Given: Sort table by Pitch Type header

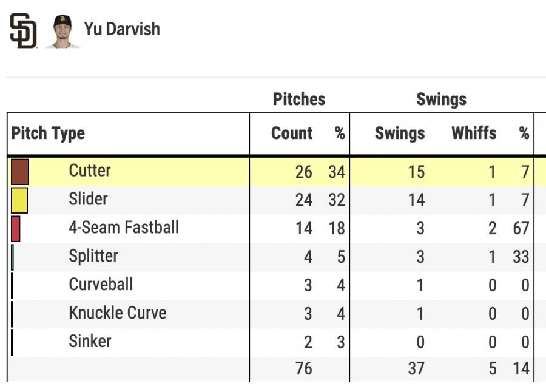Looking at the screenshot, I should [x=49, y=133].
